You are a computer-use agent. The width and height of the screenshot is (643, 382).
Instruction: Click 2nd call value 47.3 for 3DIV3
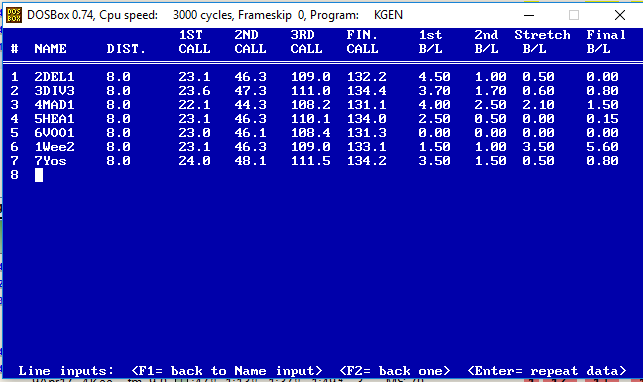click(250, 91)
